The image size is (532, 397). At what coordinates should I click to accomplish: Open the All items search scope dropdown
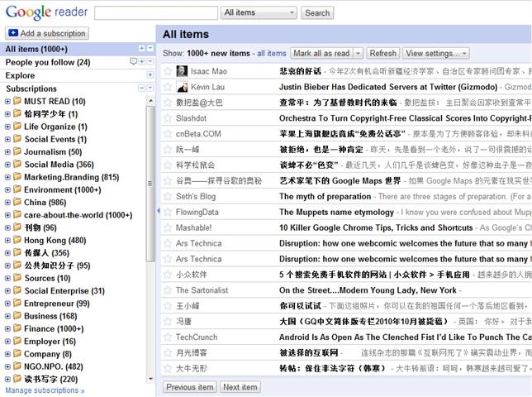pyautogui.click(x=259, y=12)
